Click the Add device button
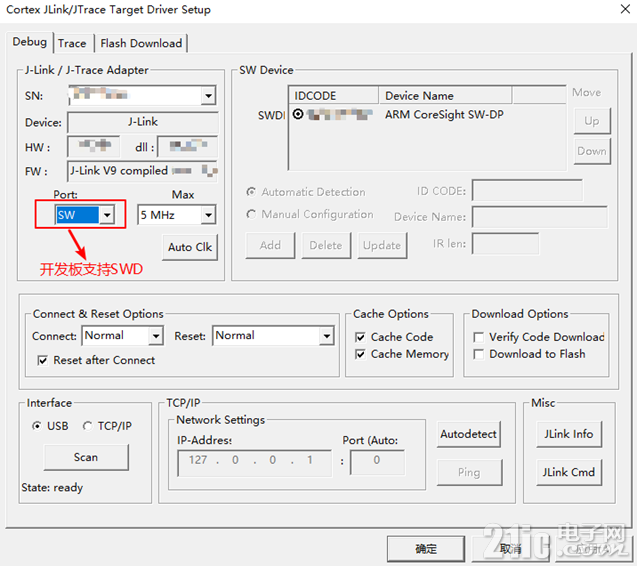This screenshot has height=566, width=637. click(x=270, y=245)
